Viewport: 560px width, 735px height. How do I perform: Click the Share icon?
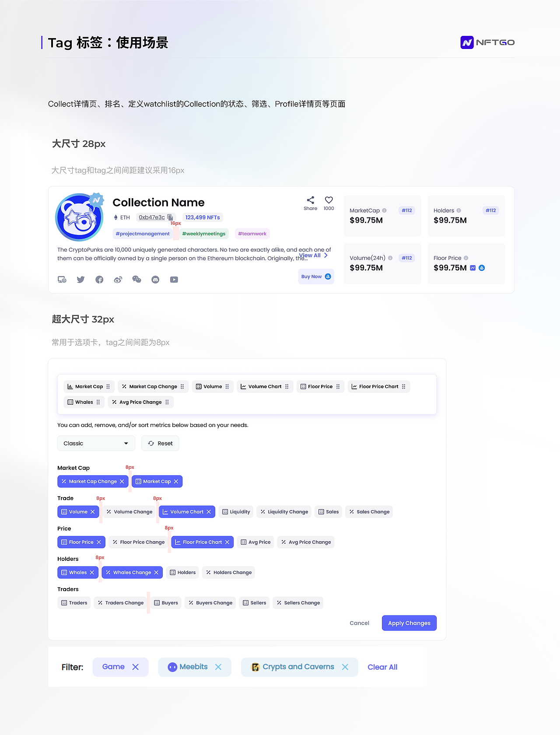click(310, 200)
